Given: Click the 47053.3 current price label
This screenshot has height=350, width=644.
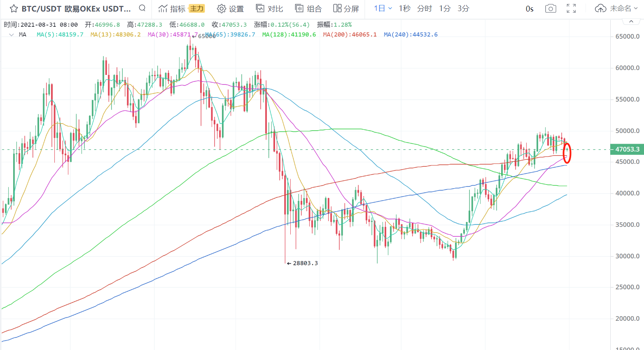Looking at the screenshot, I should click(x=627, y=149).
